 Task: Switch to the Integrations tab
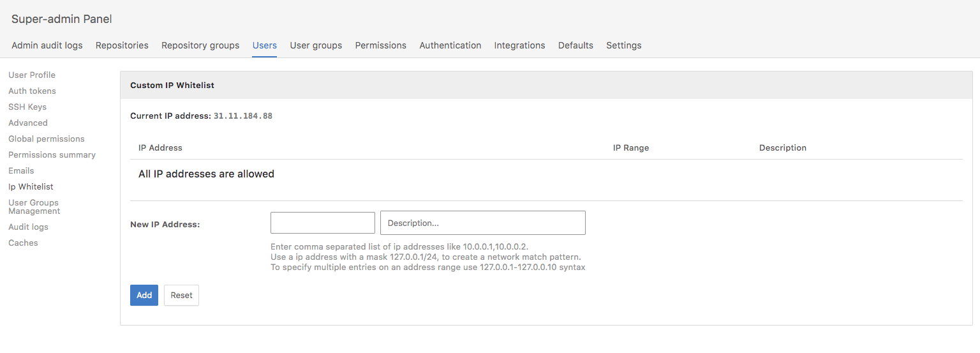tap(519, 45)
